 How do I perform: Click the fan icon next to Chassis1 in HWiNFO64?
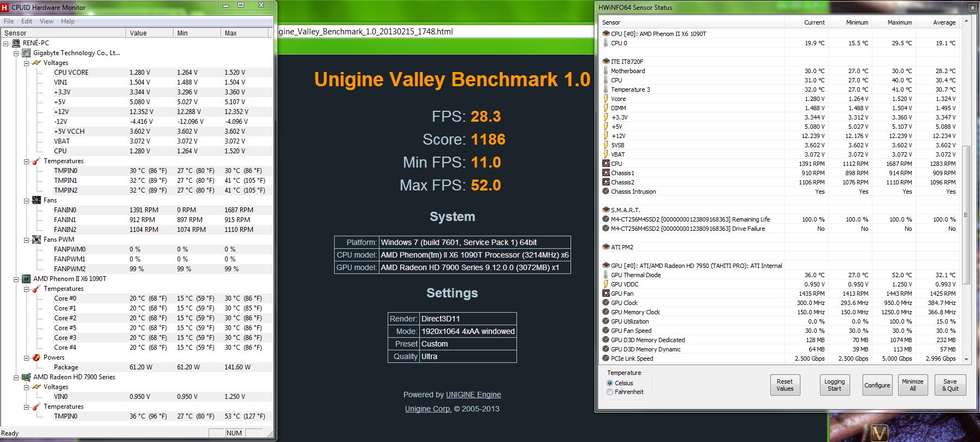point(605,173)
